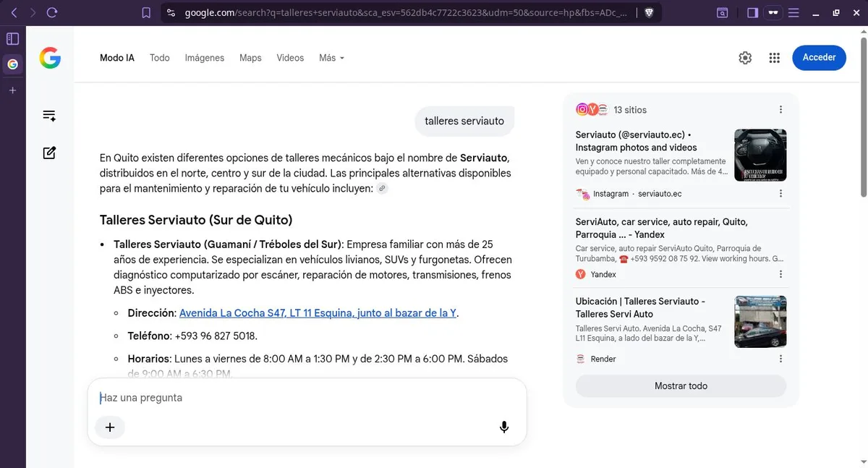Open AI Mode history list icon

tap(49, 116)
